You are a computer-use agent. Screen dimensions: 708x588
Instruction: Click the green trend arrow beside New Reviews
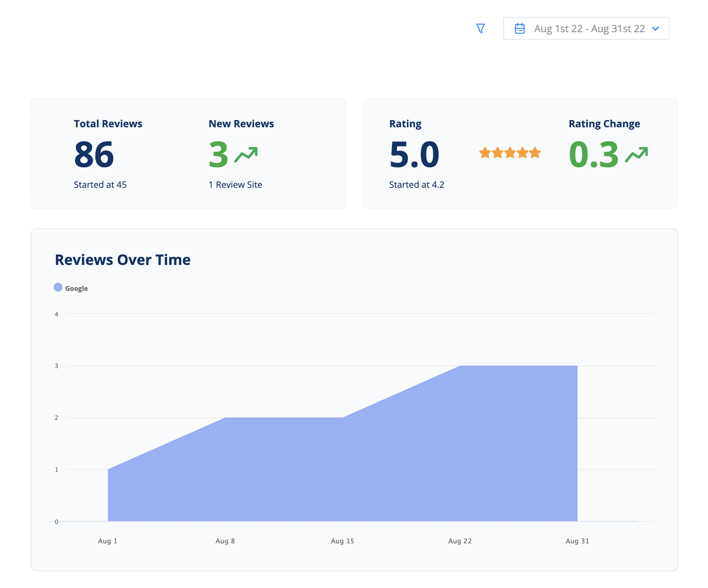pos(246,155)
